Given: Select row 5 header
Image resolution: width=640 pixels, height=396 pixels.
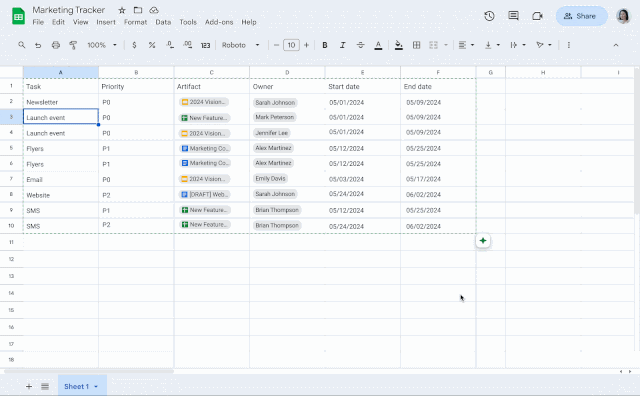Looking at the screenshot, I should (x=11, y=148).
